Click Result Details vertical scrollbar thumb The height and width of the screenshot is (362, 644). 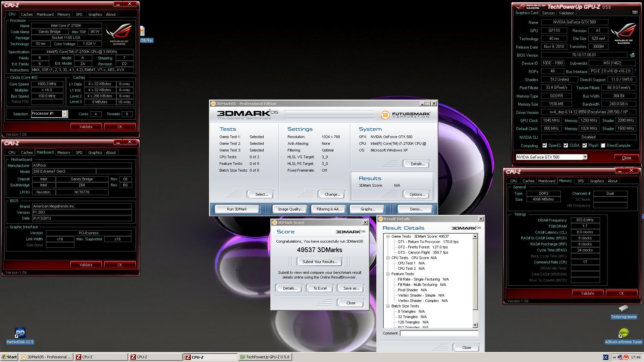pos(475,275)
